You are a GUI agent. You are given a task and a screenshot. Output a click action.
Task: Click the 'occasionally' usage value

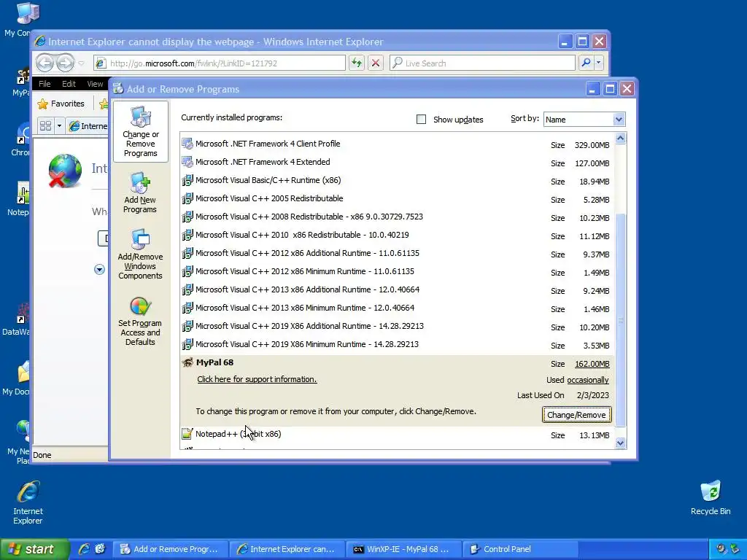tap(588, 380)
